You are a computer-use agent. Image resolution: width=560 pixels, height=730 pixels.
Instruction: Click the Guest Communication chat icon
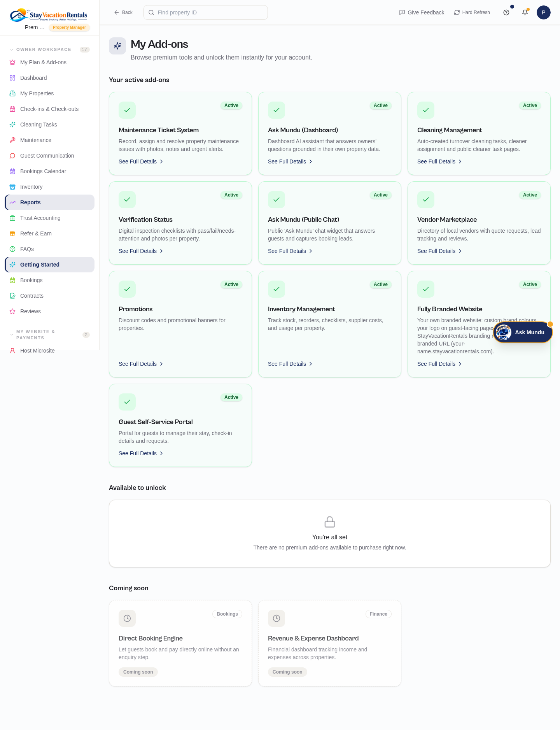(12, 156)
